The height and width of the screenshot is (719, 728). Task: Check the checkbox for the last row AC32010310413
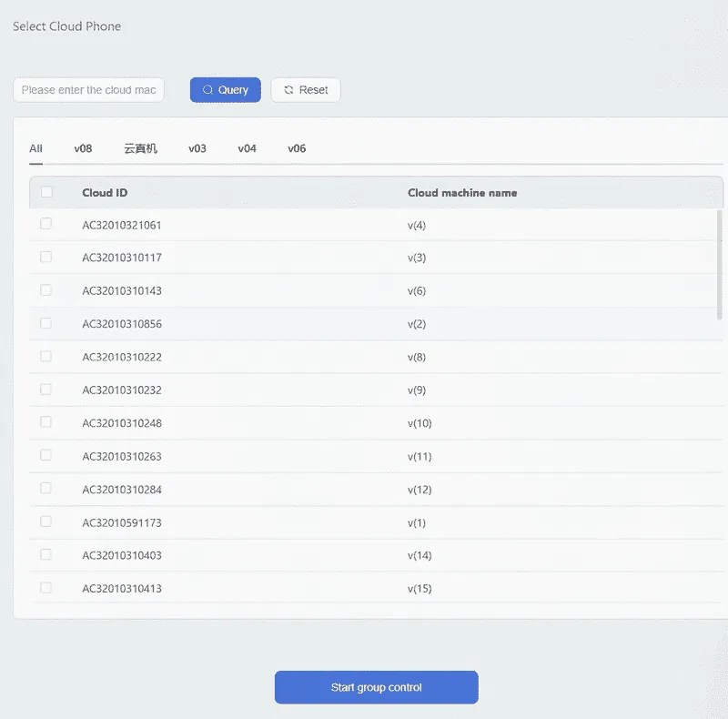[x=45, y=589]
